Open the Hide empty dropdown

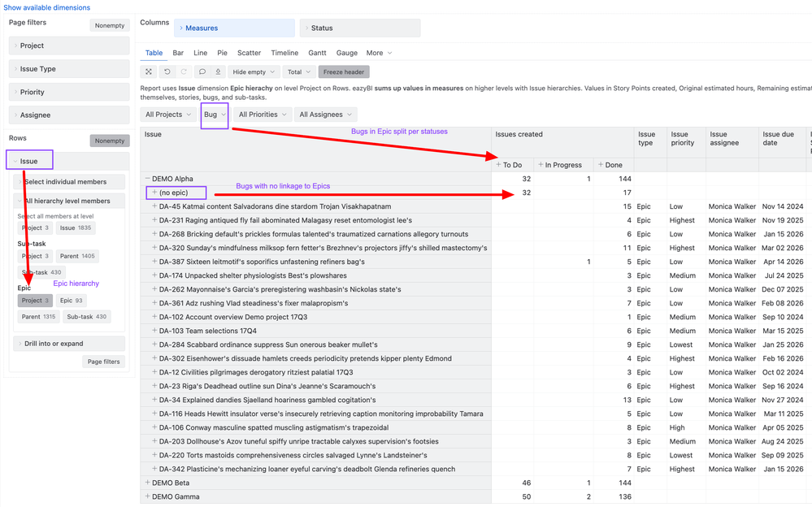tap(254, 72)
